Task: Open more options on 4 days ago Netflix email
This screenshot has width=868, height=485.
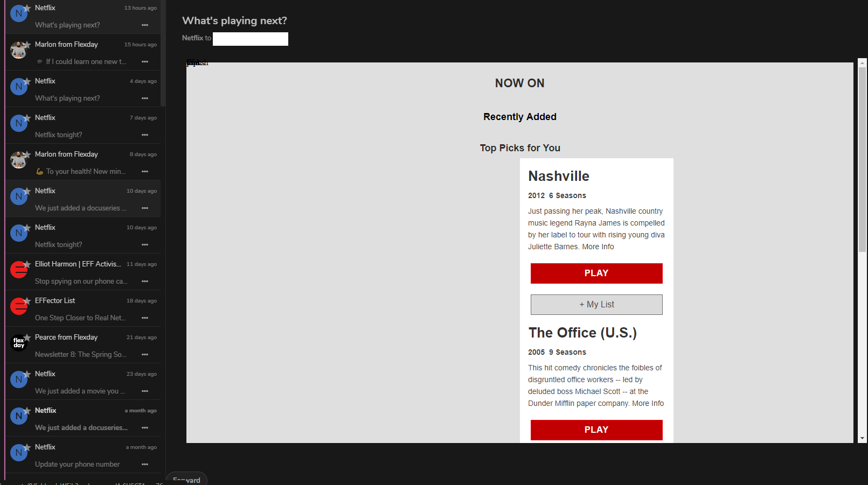Action: pos(145,99)
